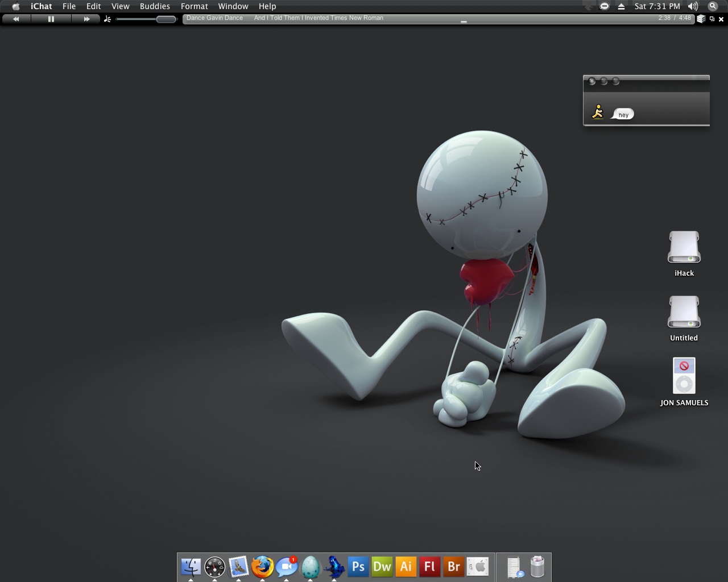Click the stack icon in music bar
Image resolution: width=728 pixels, height=582 pixels.
(701, 19)
